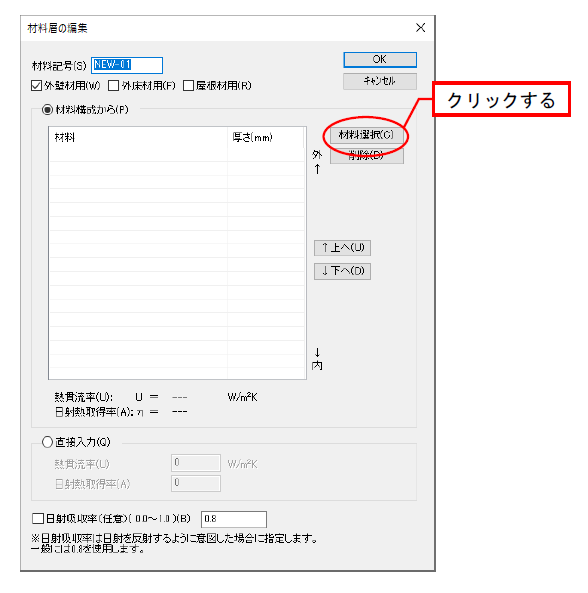Click the 厚さ(mm) column header
Viewport: 588px width, 593px height.
[x=265, y=137]
